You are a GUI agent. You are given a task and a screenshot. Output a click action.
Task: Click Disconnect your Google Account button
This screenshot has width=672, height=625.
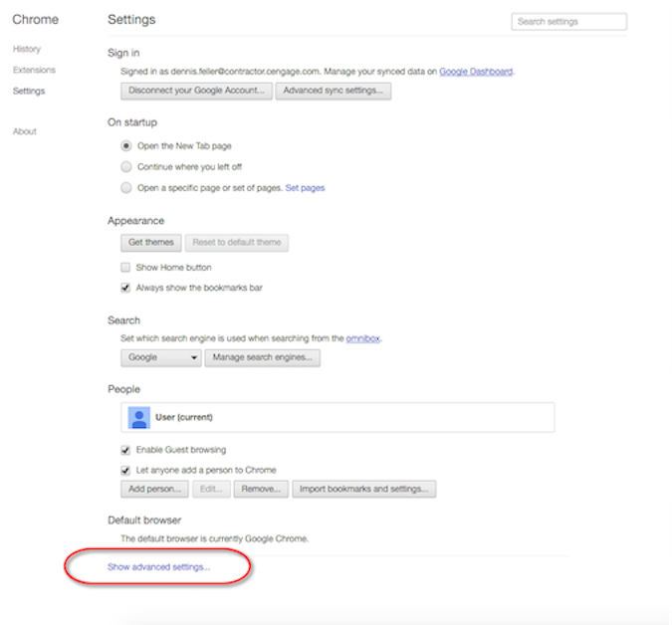click(x=196, y=91)
